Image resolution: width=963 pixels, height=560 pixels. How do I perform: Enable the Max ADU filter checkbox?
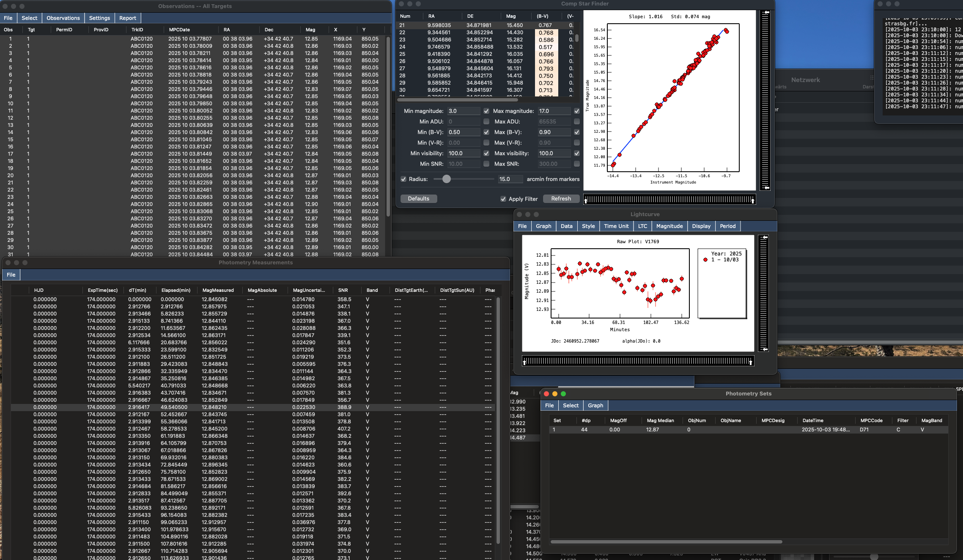coord(577,122)
